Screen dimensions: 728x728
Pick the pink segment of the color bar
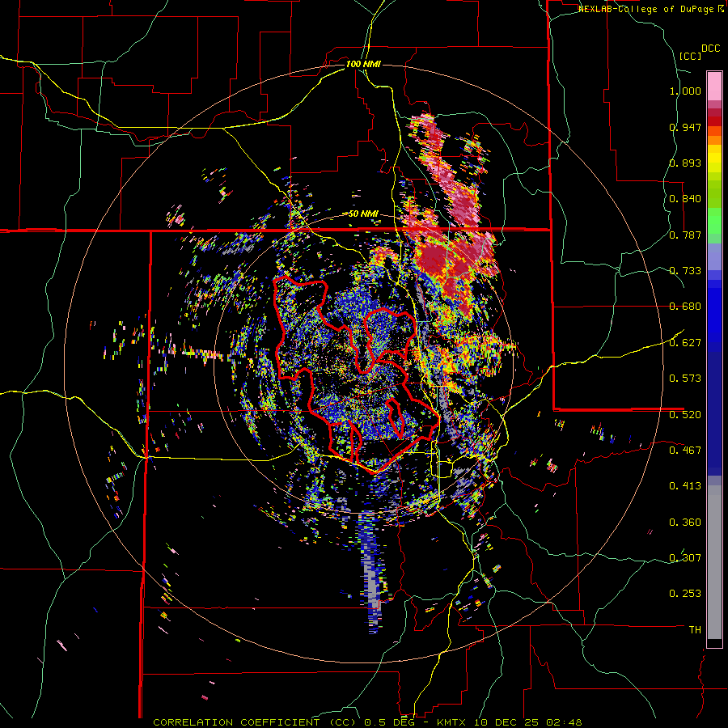(x=714, y=87)
